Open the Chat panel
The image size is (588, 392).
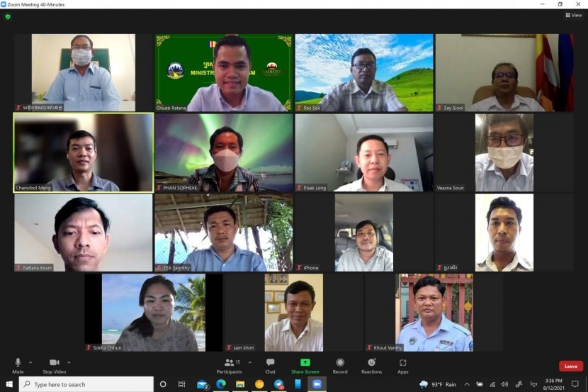tap(270, 363)
